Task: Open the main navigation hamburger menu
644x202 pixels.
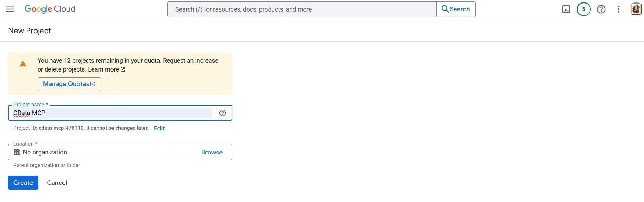Action: coord(10,9)
